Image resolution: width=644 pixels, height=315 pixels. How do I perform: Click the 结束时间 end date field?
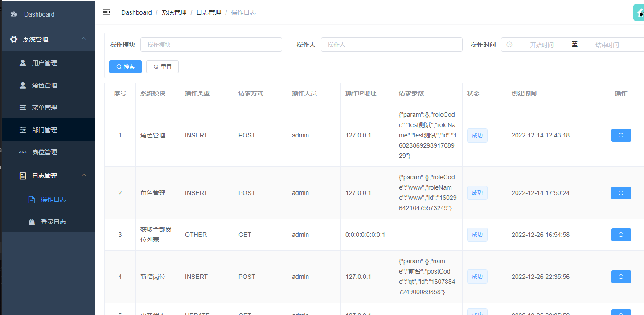pos(607,45)
